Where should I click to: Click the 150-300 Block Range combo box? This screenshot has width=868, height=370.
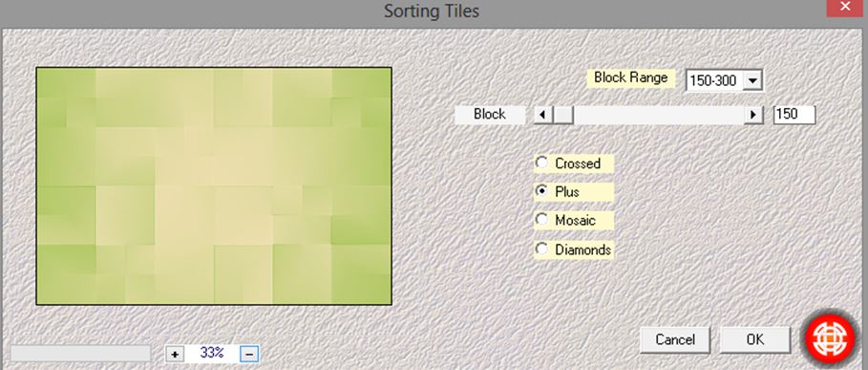click(x=724, y=81)
